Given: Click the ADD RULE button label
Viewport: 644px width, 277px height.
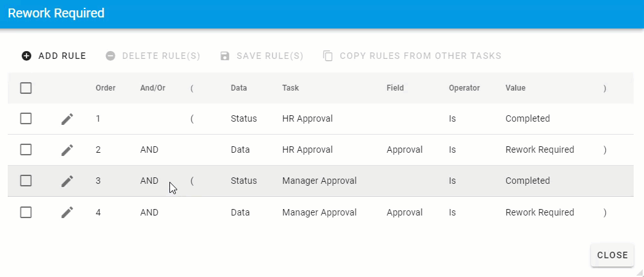Looking at the screenshot, I should pos(62,56).
